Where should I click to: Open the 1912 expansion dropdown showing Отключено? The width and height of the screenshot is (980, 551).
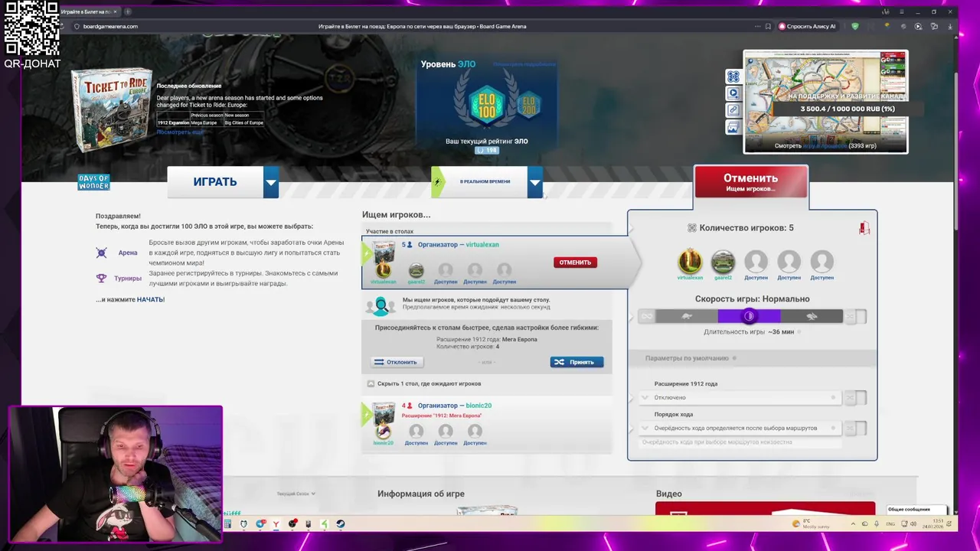tap(740, 397)
